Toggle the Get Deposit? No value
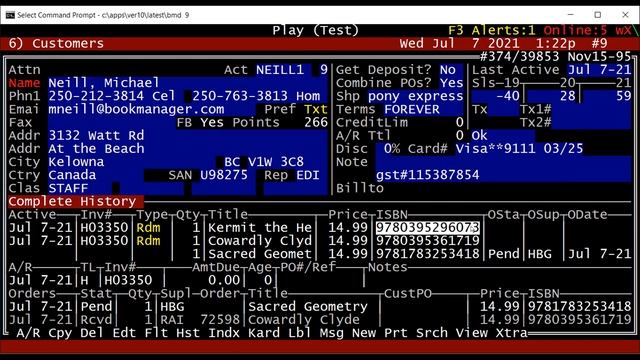 pos(448,70)
